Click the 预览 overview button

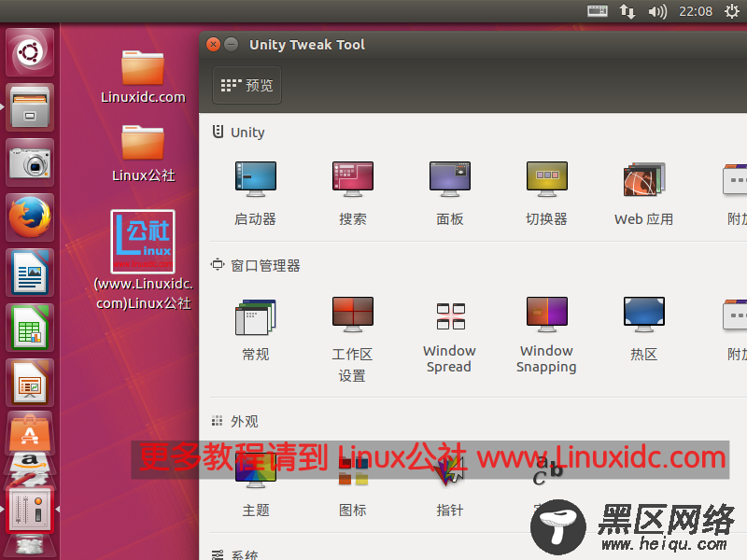(247, 85)
